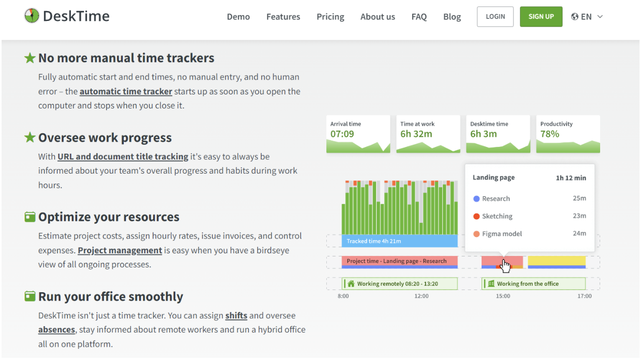640x364 pixels.
Task: Click the 17:00 time axis label
Action: [584, 296]
